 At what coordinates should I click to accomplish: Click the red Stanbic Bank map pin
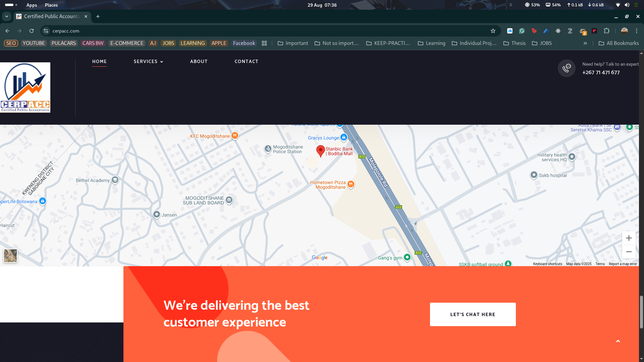coord(320,150)
